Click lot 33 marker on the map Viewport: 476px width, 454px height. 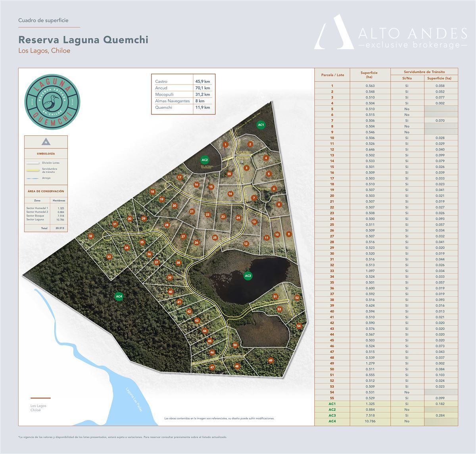(x=109, y=257)
